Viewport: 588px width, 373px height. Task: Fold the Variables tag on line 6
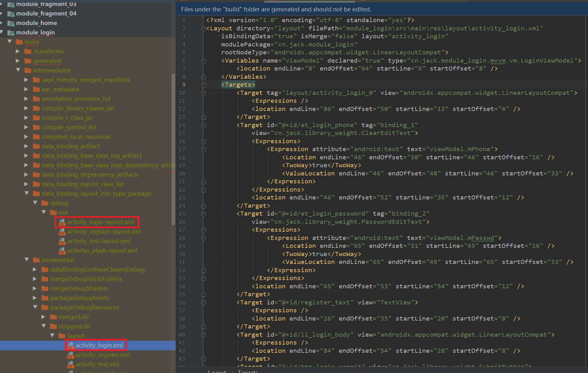(x=203, y=61)
